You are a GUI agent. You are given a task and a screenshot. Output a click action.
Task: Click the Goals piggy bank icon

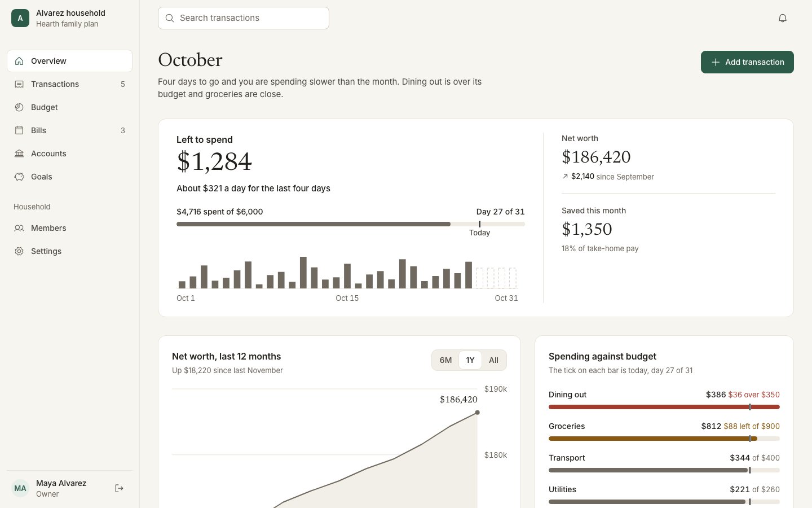pyautogui.click(x=19, y=177)
